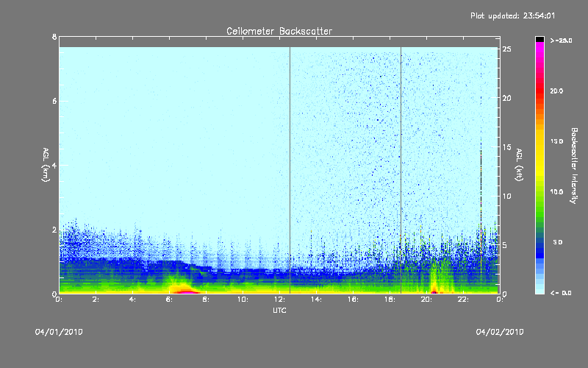
Task: Click the 'AGL (km)' left axis label
Action: pyautogui.click(x=46, y=165)
